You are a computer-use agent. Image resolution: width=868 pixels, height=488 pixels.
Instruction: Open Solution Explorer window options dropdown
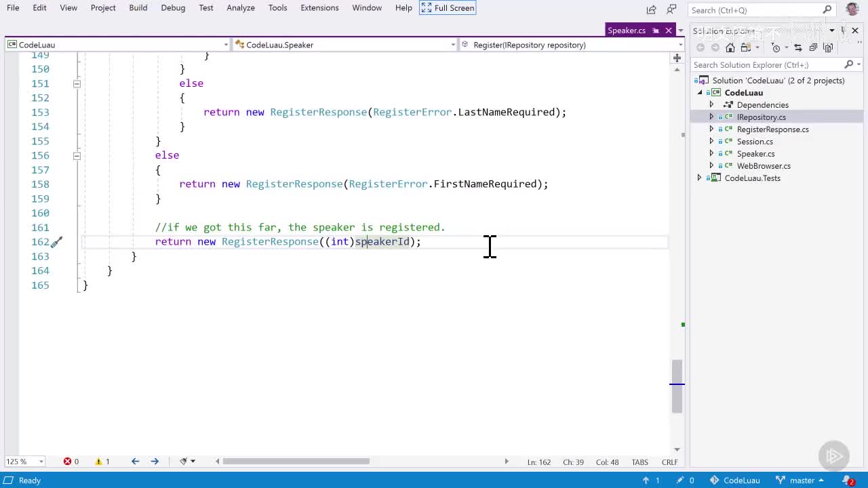pos(831,30)
